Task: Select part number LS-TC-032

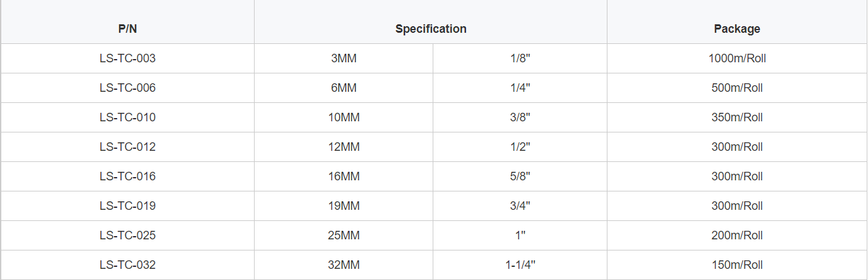Action: tap(128, 265)
